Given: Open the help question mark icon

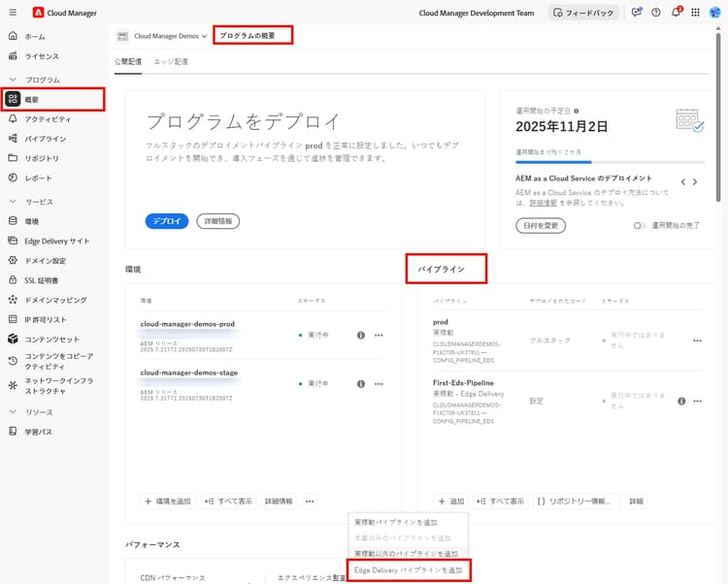Looking at the screenshot, I should click(x=655, y=13).
